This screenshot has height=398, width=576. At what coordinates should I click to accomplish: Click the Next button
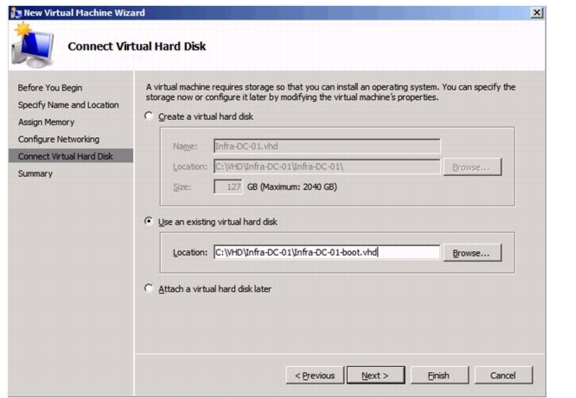376,375
